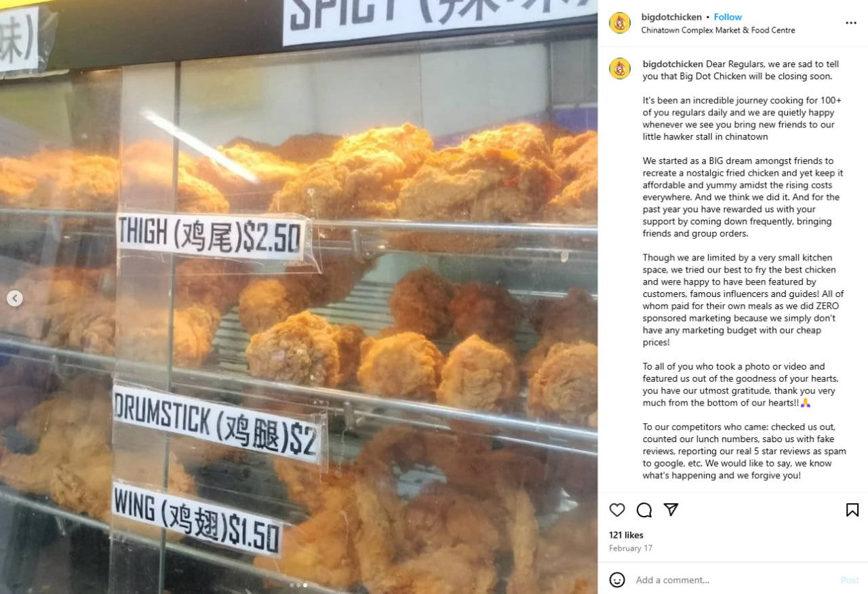Open bigdotchicken profile picture in header

point(620,23)
